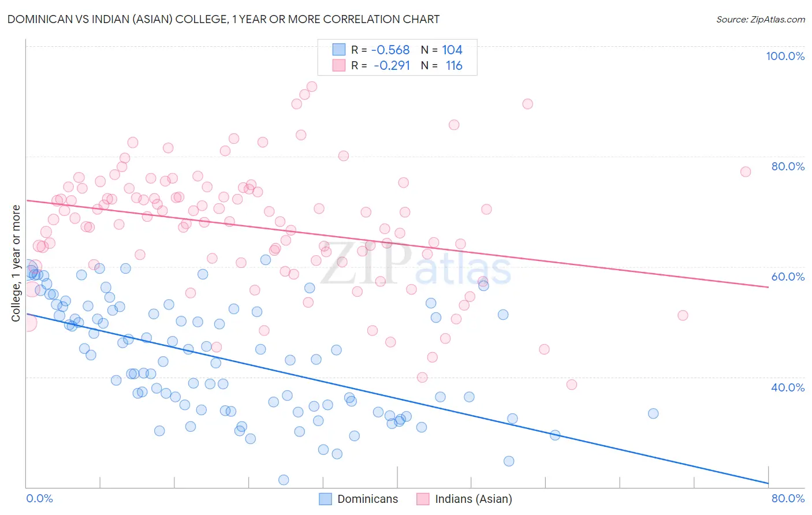Click the -0.568 correlation value
This screenshot has width=812, height=515.
coord(390,50)
